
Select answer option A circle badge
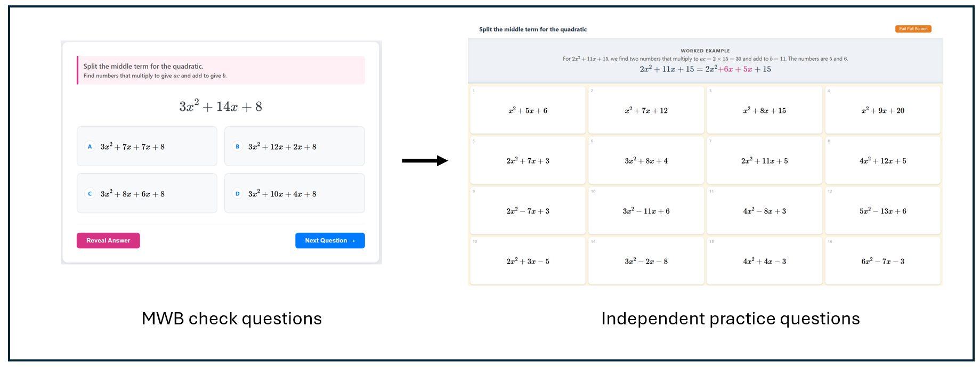pyautogui.click(x=90, y=146)
